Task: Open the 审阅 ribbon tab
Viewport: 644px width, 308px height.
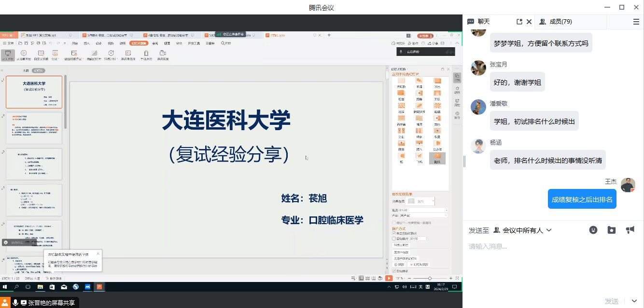Action: point(155,43)
